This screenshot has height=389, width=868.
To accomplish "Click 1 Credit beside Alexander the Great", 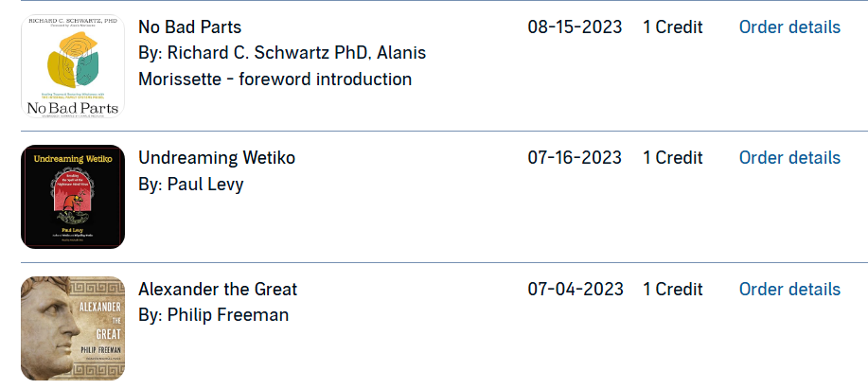I will (x=672, y=290).
